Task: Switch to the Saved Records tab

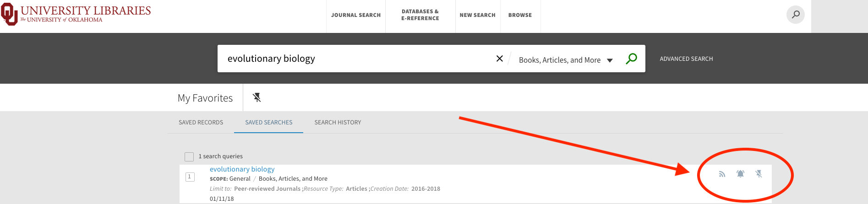Action: [201, 123]
